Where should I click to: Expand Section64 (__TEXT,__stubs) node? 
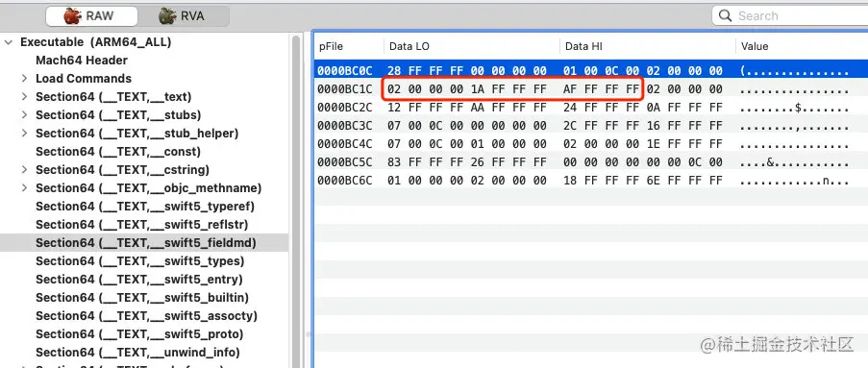pos(24,115)
